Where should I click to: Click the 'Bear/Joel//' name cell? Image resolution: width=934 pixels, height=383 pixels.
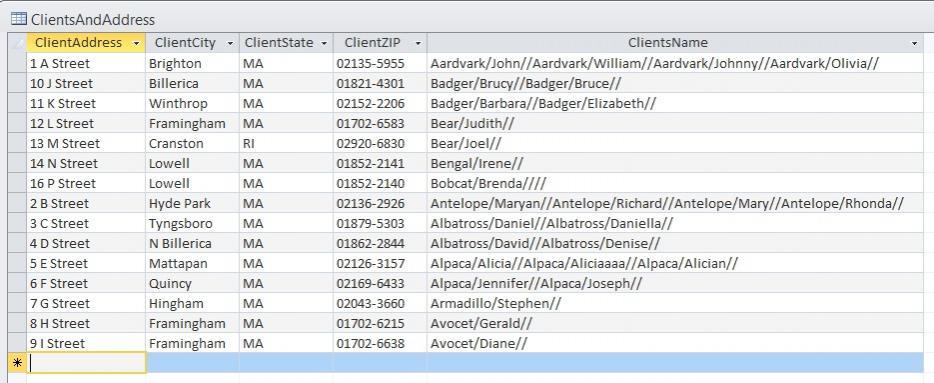(x=675, y=144)
